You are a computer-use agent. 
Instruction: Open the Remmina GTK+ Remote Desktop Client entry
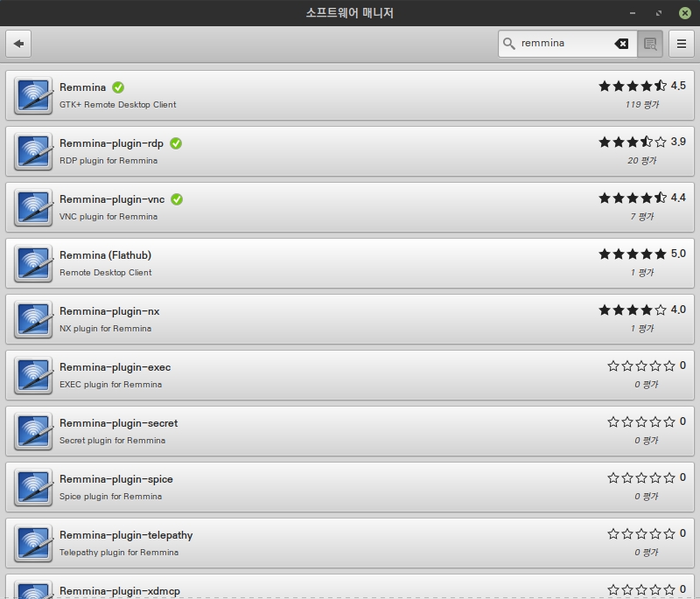(x=350, y=95)
